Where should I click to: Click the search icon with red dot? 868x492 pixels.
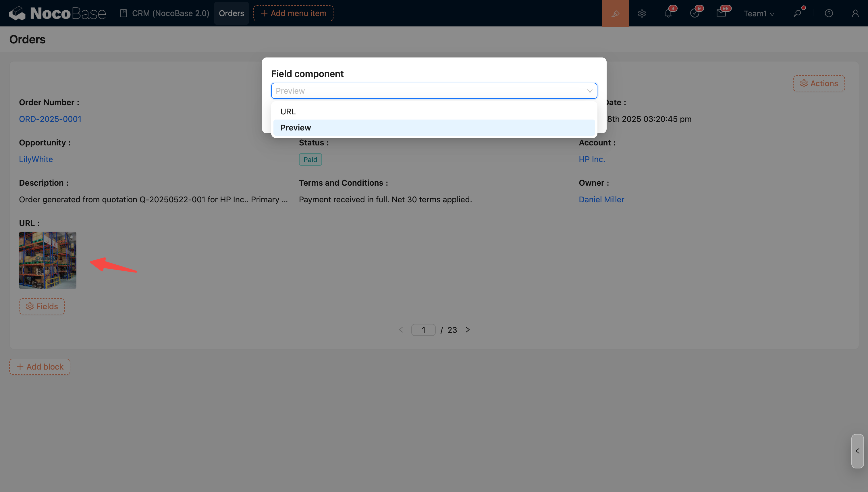(x=797, y=14)
